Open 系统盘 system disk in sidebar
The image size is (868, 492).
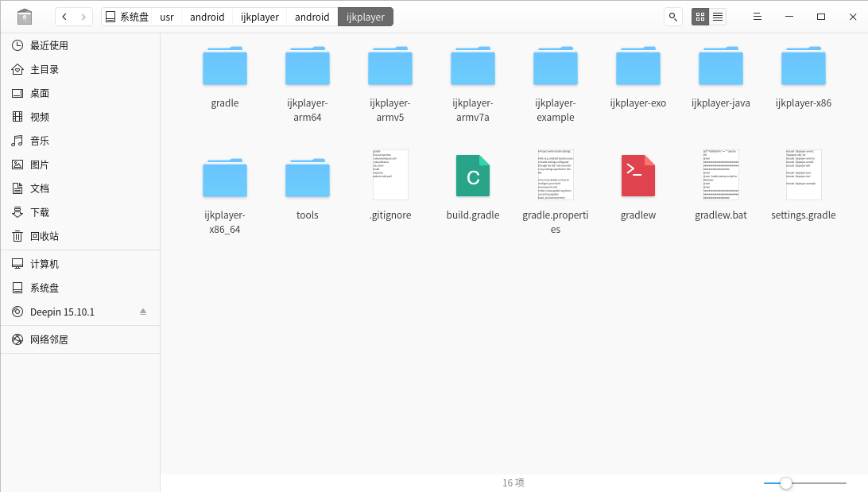(80, 288)
